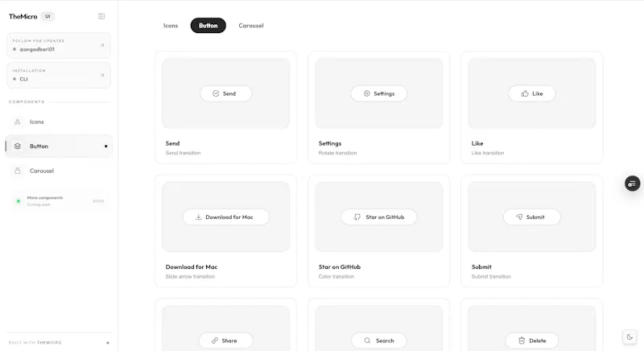Click the checkmark icon in Send button
This screenshot has width=644, height=351.
coord(216,93)
